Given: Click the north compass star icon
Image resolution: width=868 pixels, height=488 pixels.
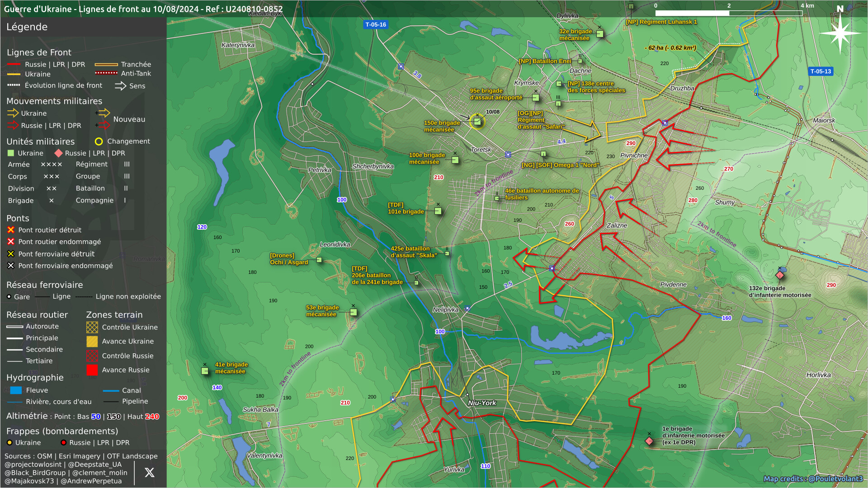Looking at the screenshot, I should point(840,33).
